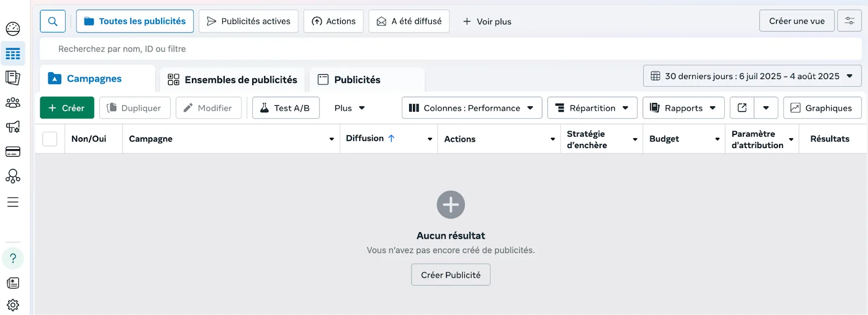Click the Recherchez par nom search field
This screenshot has height=315, width=868.
[x=450, y=49]
